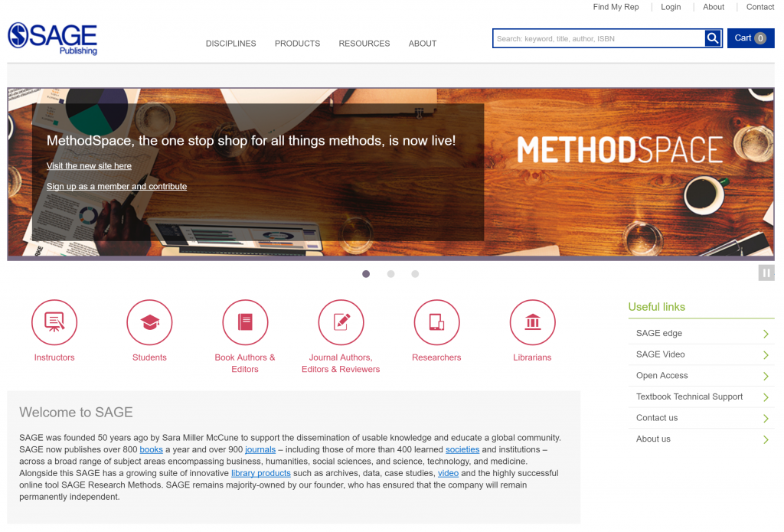Image resolution: width=784 pixels, height=532 pixels.
Task: Click the Instructors text label
Action: coord(54,357)
